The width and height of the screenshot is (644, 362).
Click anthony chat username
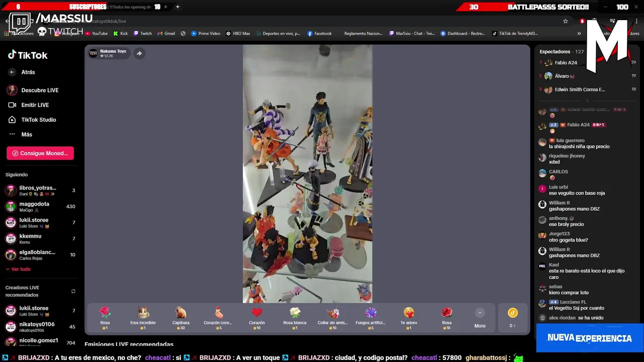[558, 218]
